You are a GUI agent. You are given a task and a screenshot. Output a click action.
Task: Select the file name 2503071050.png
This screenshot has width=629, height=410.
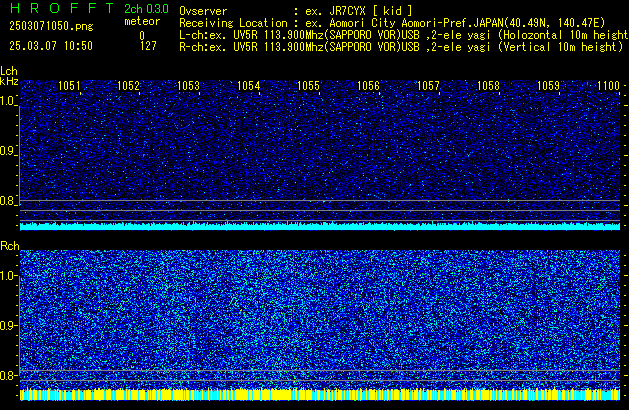point(51,26)
